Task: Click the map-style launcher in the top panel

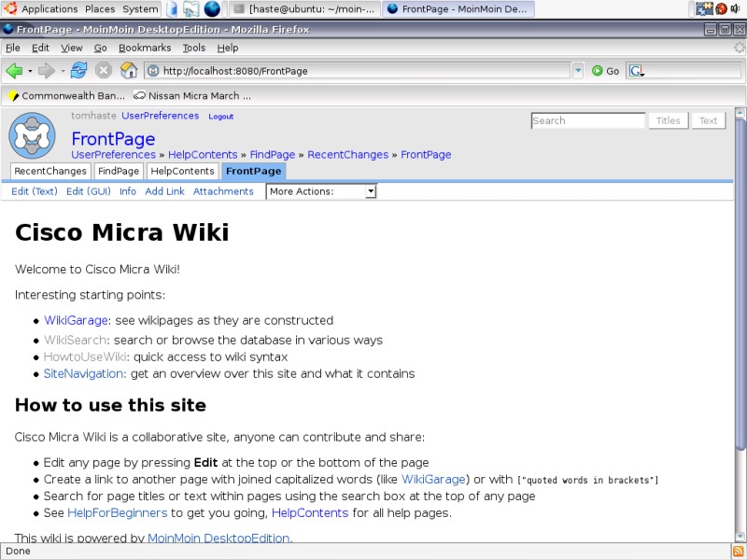Action: coord(191,8)
